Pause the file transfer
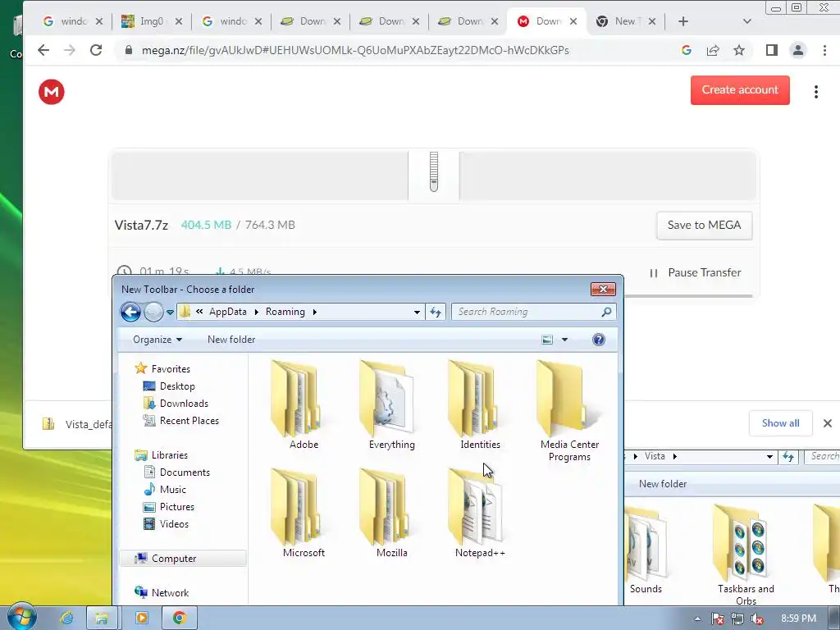The width and height of the screenshot is (840, 630). tap(696, 272)
